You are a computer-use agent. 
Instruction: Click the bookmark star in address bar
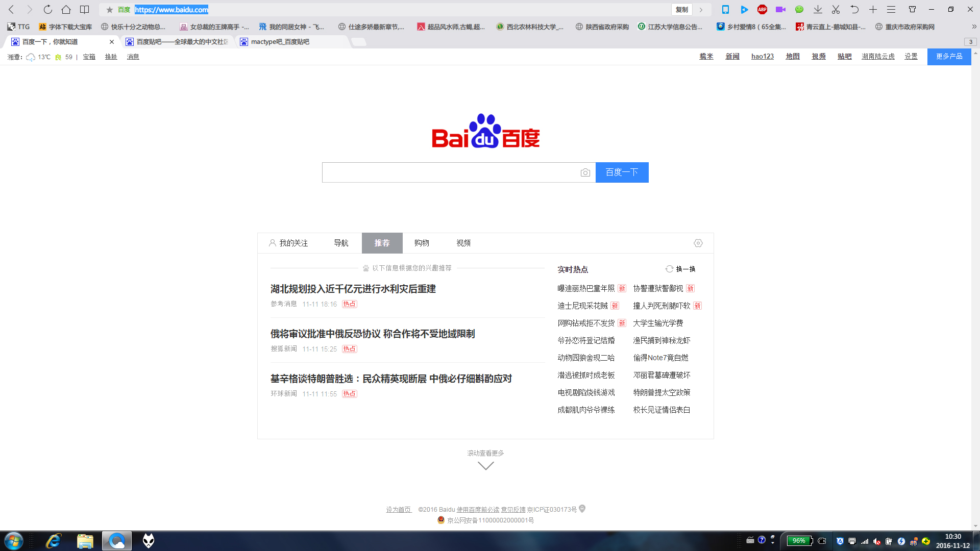point(109,10)
